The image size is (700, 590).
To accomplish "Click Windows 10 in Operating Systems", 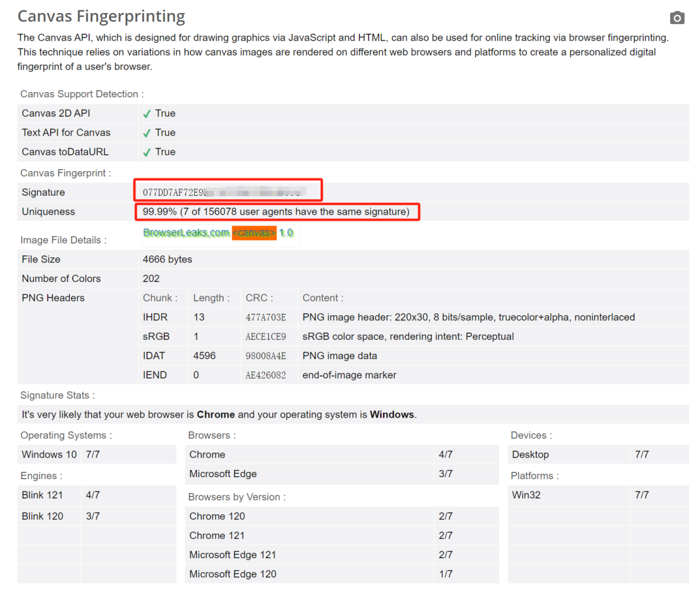I will [49, 454].
